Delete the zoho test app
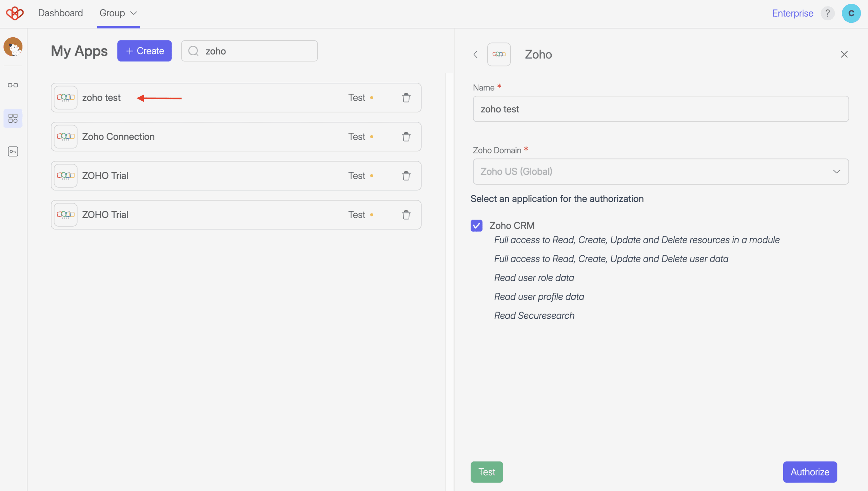The height and width of the screenshot is (491, 868). pos(406,98)
